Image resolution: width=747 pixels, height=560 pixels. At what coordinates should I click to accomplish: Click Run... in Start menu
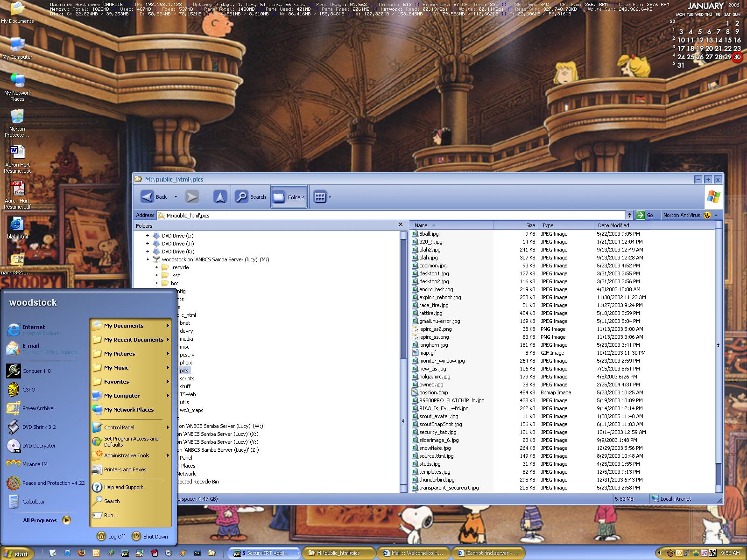click(x=131, y=515)
